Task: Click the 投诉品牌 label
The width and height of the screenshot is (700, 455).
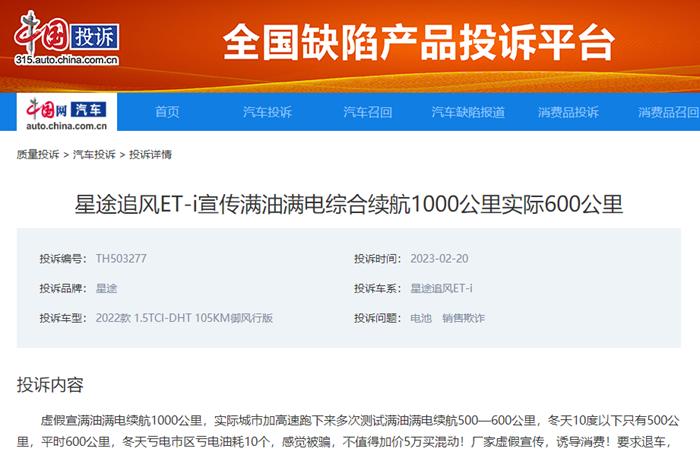Action: tap(63, 288)
